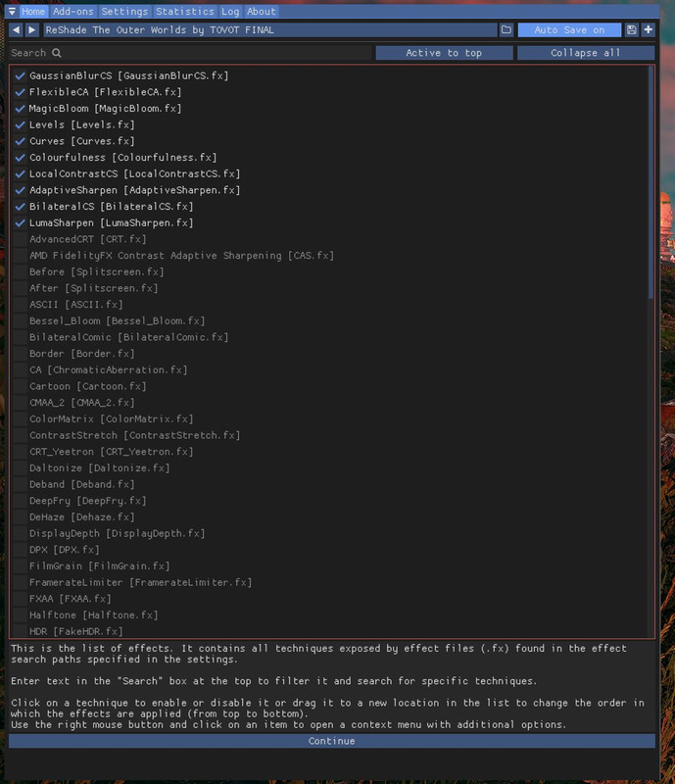The height and width of the screenshot is (784, 675).
Task: Click the Collapse all button
Action: [586, 53]
